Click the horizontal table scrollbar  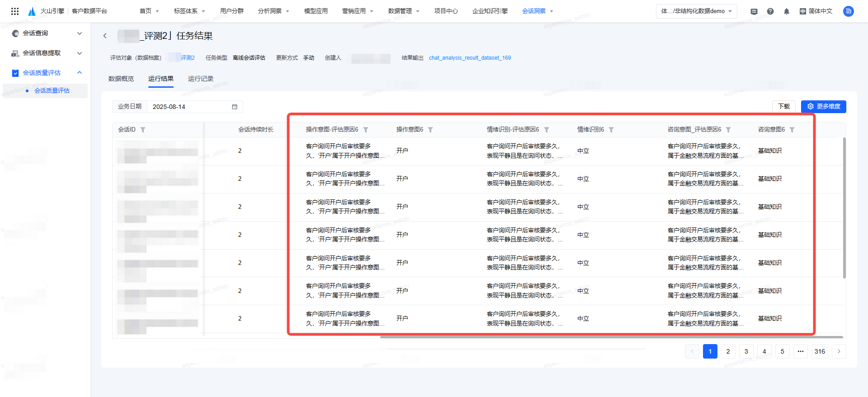[611, 337]
